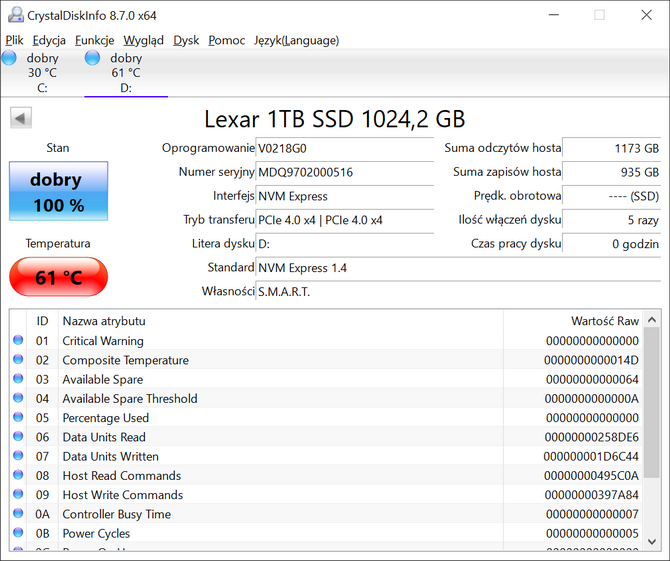This screenshot has width=670, height=561.
Task: Click status orb of Controller Busy Time row
Action: (x=18, y=513)
